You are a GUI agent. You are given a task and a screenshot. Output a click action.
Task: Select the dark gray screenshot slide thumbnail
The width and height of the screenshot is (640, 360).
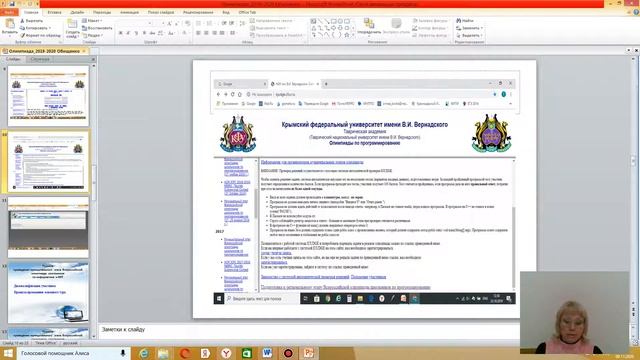(x=48, y=227)
